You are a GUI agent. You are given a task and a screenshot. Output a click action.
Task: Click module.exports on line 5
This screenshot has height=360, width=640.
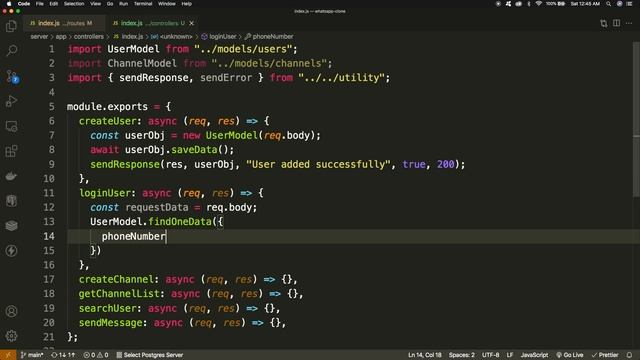point(107,107)
